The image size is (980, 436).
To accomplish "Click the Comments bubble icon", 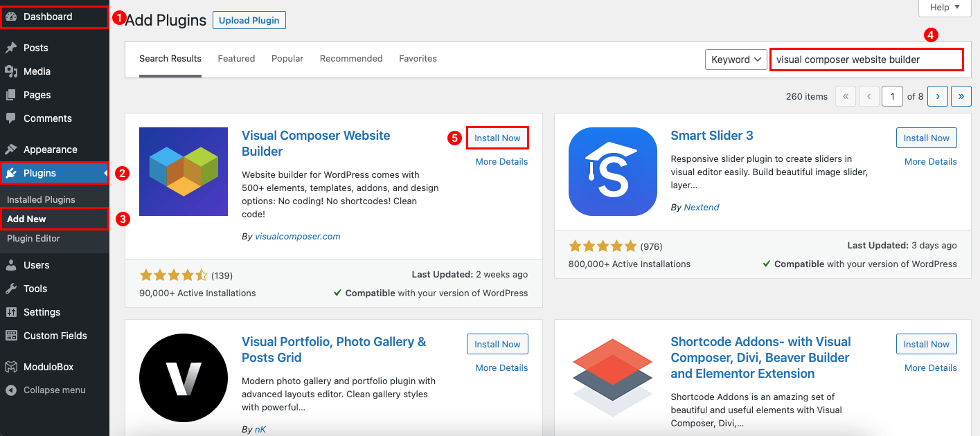I will 11,118.
